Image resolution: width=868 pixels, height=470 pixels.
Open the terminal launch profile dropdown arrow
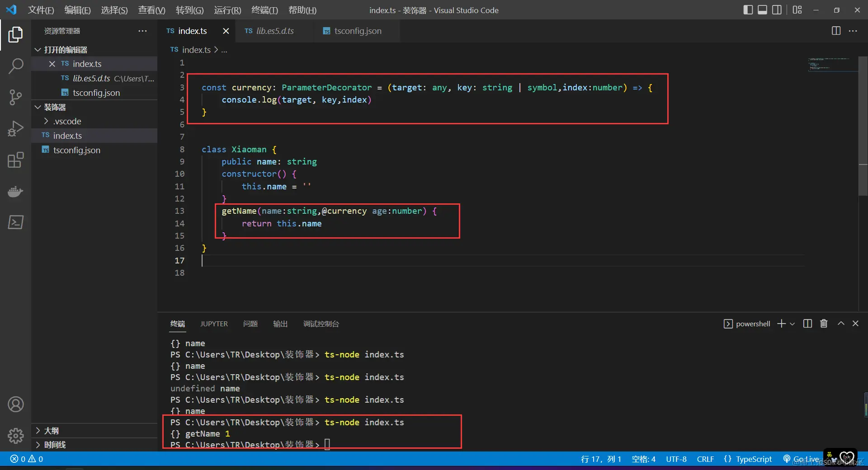pyautogui.click(x=792, y=324)
